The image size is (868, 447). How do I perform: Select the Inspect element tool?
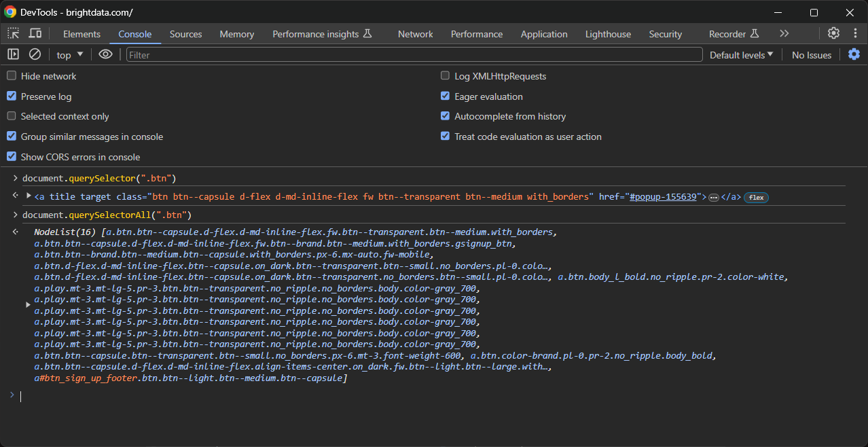coord(12,33)
